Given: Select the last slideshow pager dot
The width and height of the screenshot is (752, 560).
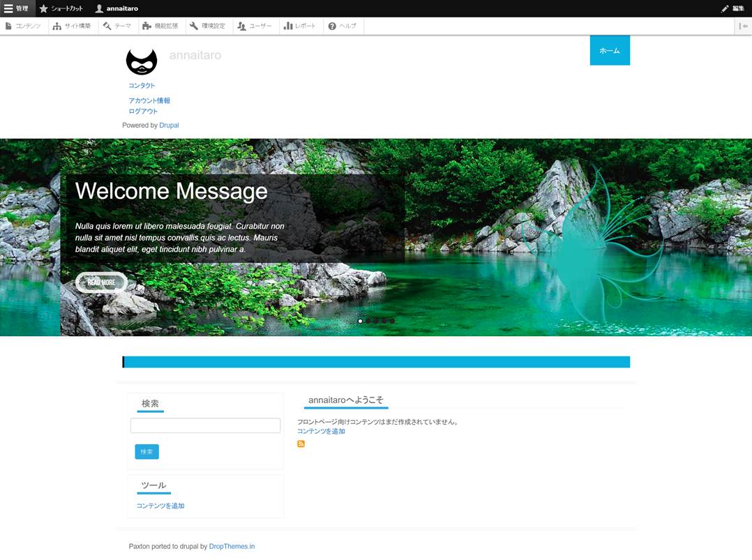Looking at the screenshot, I should coord(392,321).
